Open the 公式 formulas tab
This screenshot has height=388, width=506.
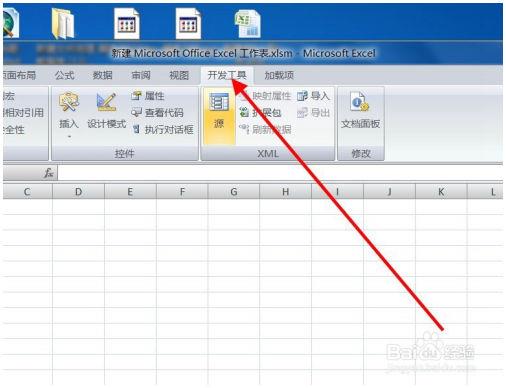point(64,75)
